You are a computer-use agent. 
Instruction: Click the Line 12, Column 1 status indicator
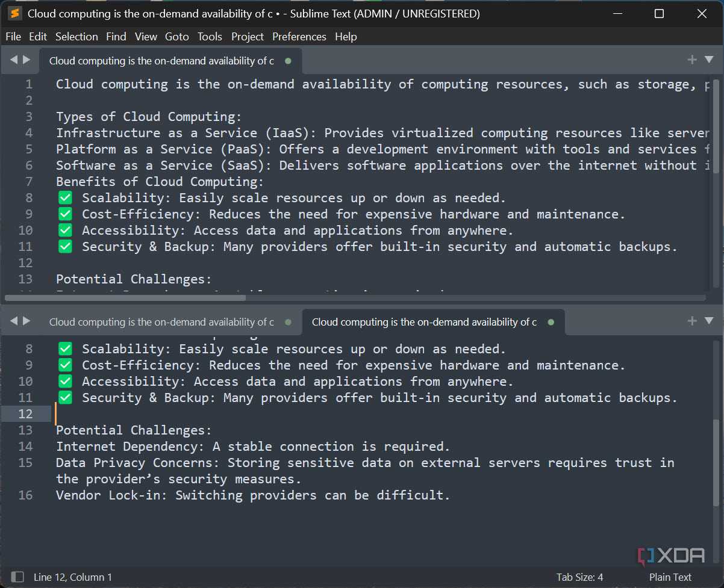point(73,577)
